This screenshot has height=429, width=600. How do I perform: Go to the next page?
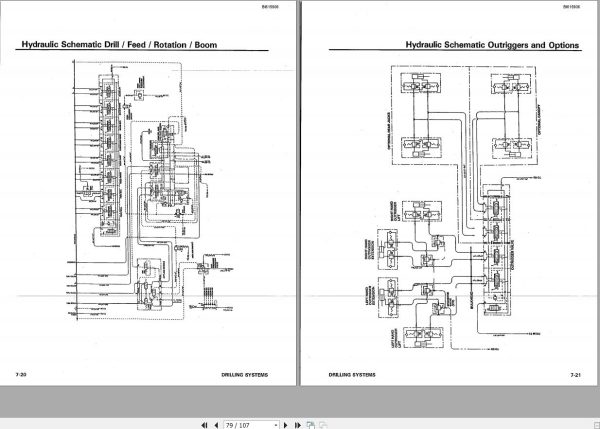point(285,425)
